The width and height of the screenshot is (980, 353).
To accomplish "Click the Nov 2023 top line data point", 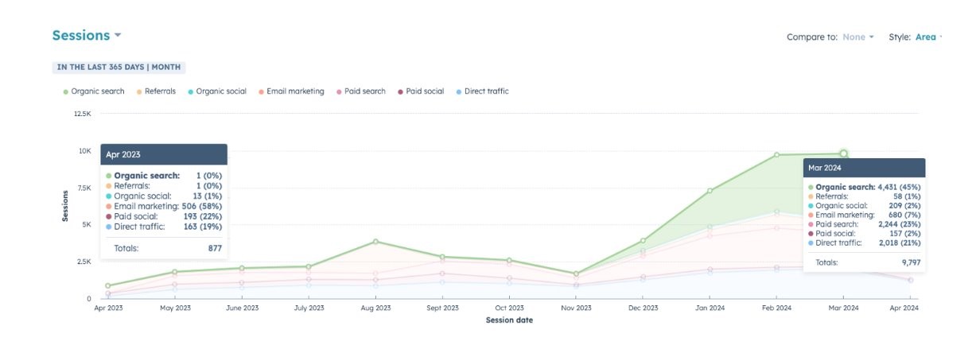I will [576, 273].
